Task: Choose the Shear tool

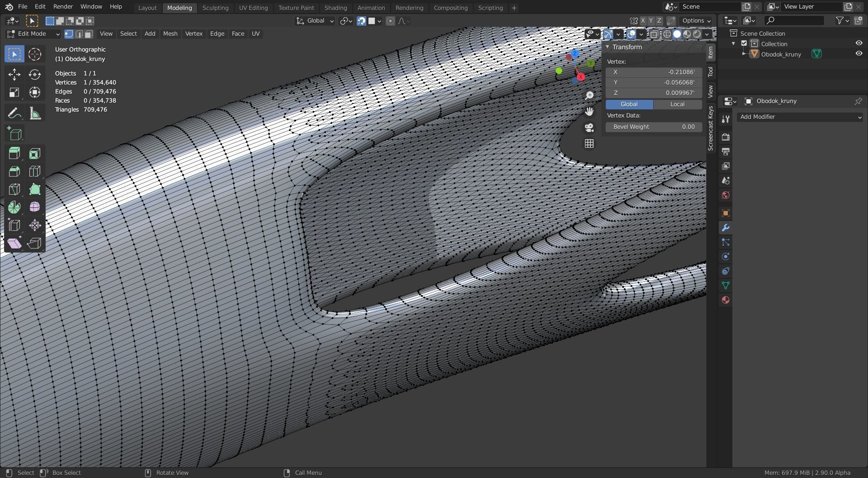Action: point(14,244)
